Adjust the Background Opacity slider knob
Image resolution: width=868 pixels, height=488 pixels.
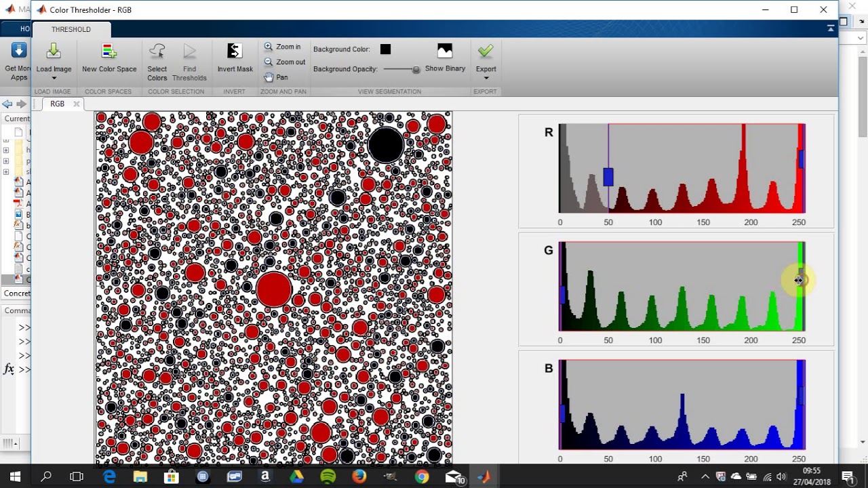pyautogui.click(x=416, y=69)
